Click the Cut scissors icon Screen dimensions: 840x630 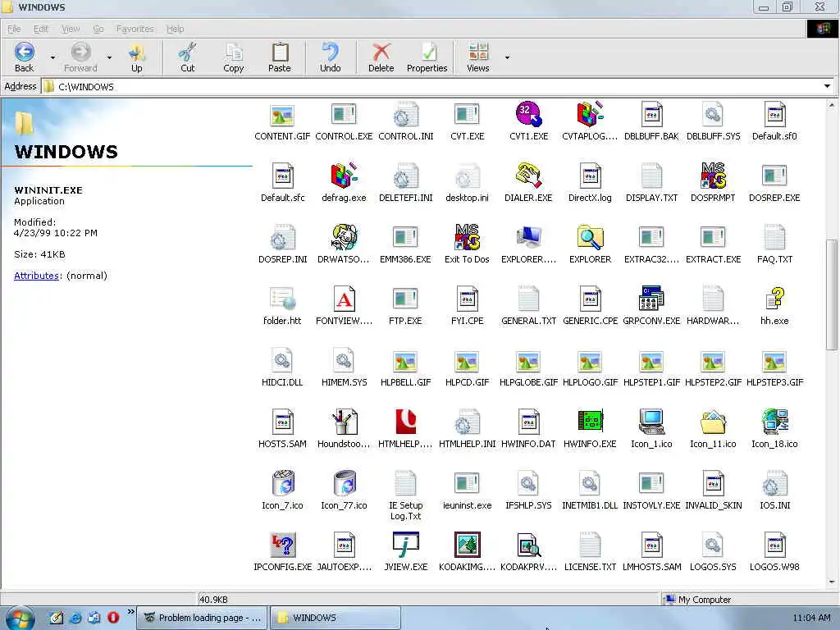tap(188, 52)
